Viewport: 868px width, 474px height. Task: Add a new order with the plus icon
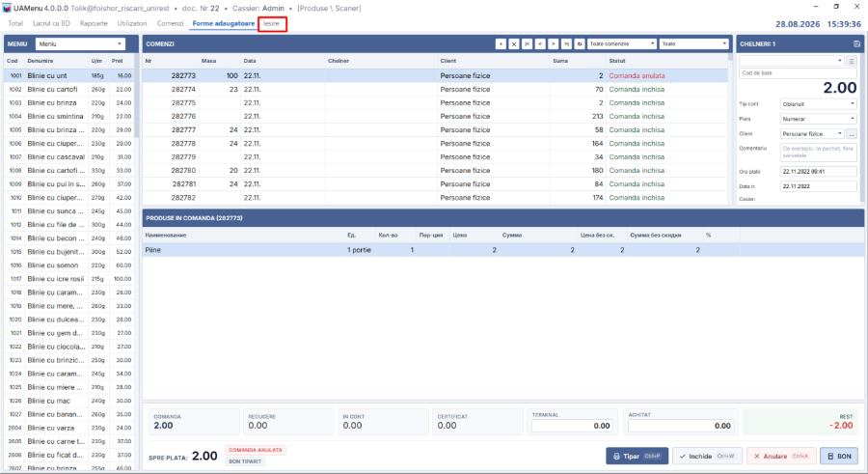pos(501,43)
